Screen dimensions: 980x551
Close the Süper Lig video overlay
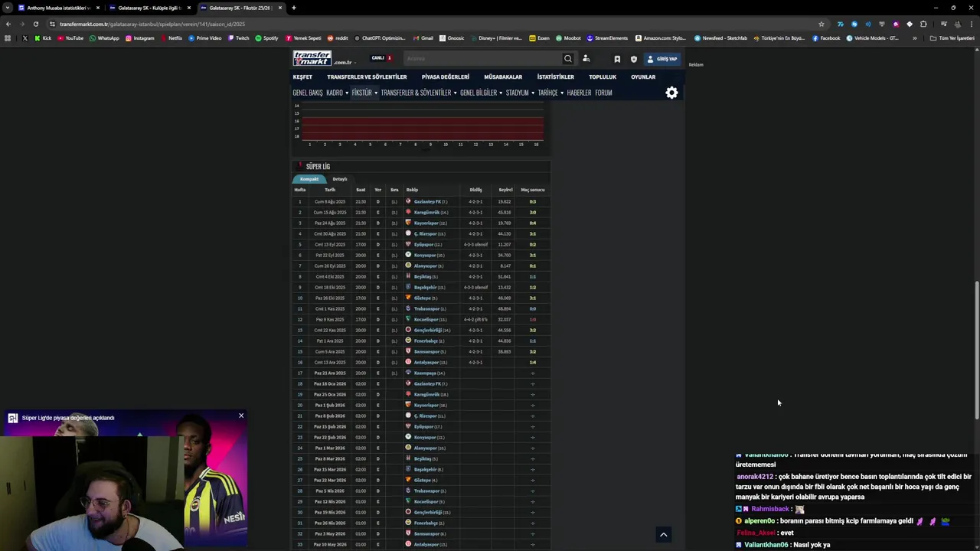[241, 416]
